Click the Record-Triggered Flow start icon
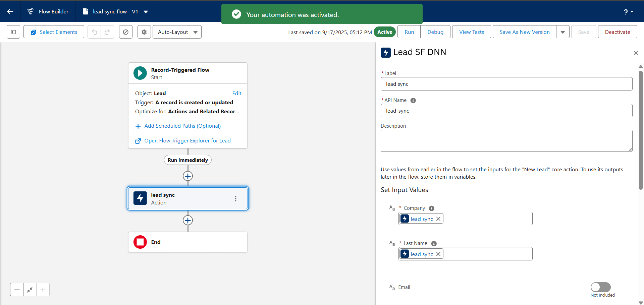Viewport: 644px width, 305px height. [x=140, y=73]
